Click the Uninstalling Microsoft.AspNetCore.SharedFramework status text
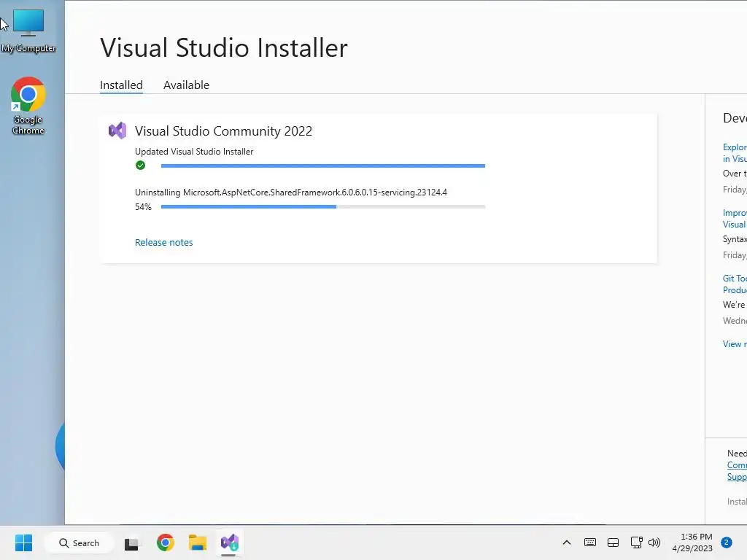 pos(291,192)
